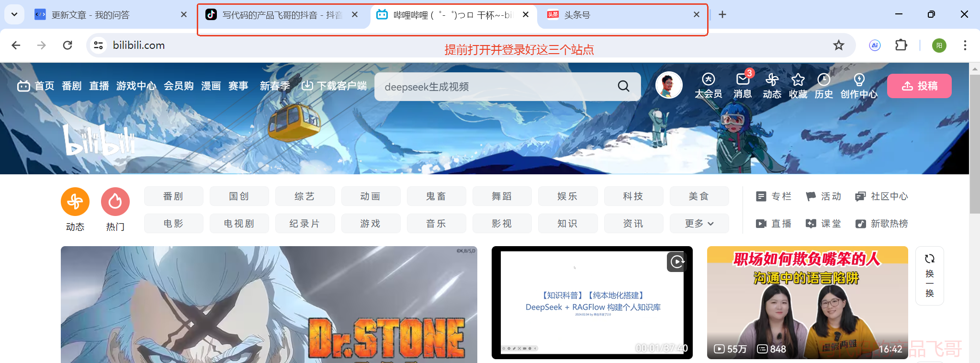Select the 综艺 category
The width and height of the screenshot is (980, 363).
305,196
